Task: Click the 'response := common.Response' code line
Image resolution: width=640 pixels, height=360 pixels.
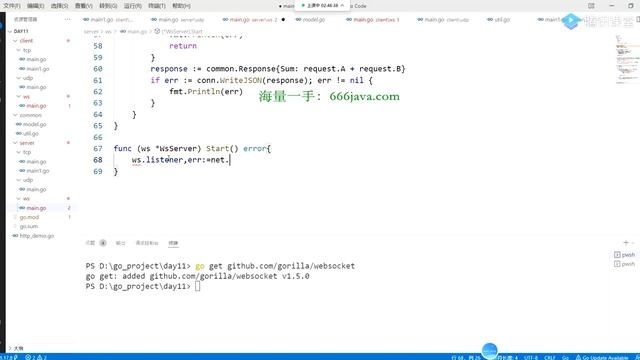Action: (x=278, y=69)
